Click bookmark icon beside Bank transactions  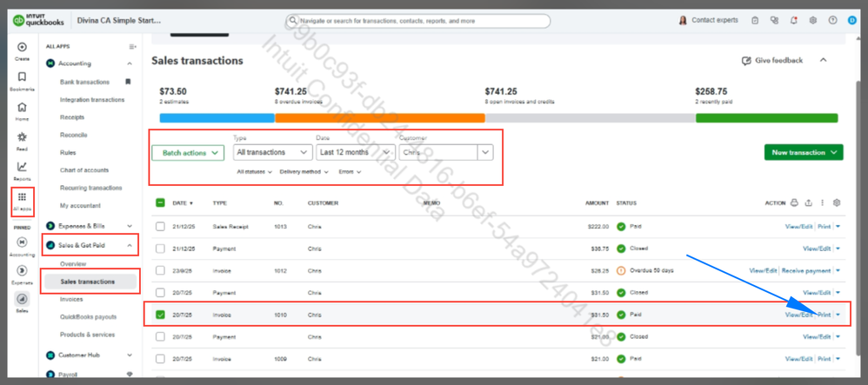tap(128, 82)
